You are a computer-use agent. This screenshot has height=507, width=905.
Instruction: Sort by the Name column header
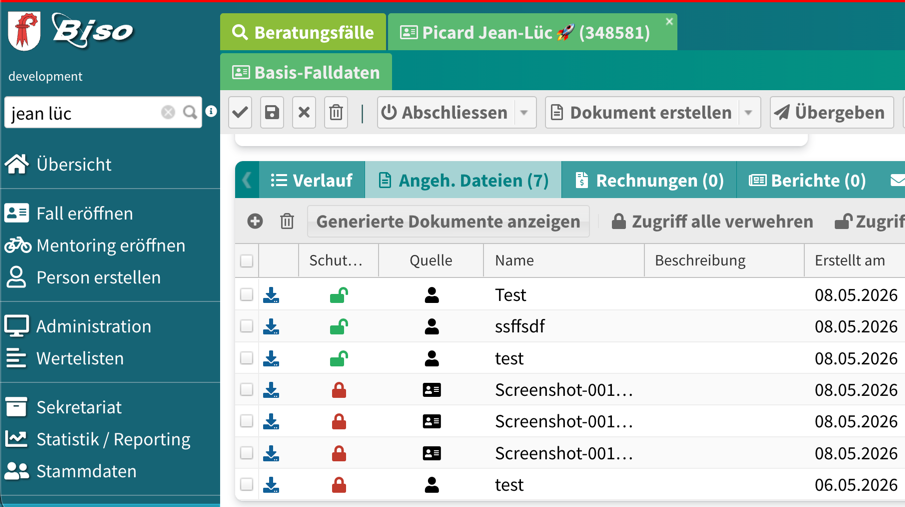[x=563, y=260]
